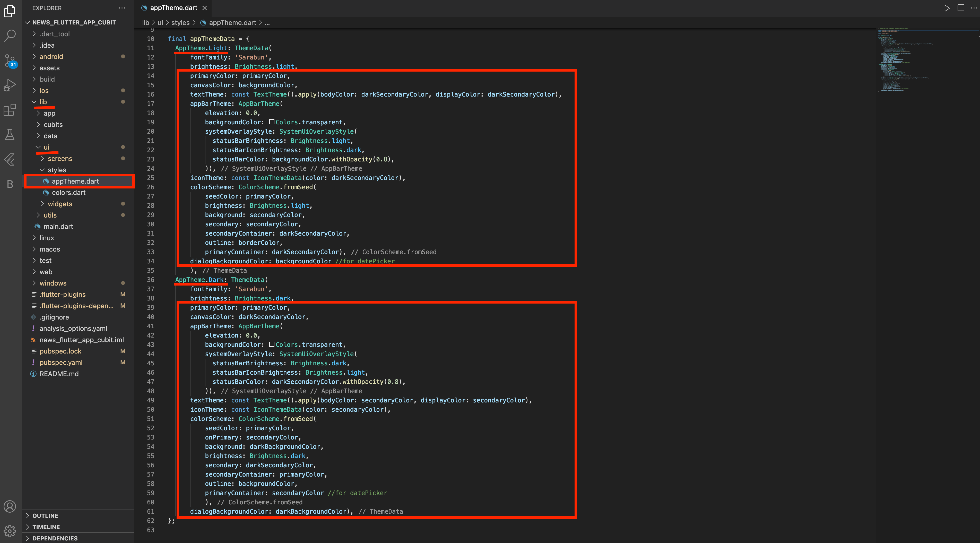The width and height of the screenshot is (980, 543).
Task: Expand the screens folder
Action: [60, 159]
